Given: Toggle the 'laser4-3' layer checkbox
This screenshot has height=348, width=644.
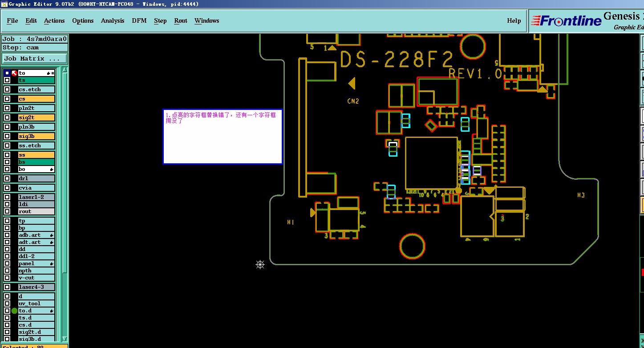Looking at the screenshot, I should 7,287.
